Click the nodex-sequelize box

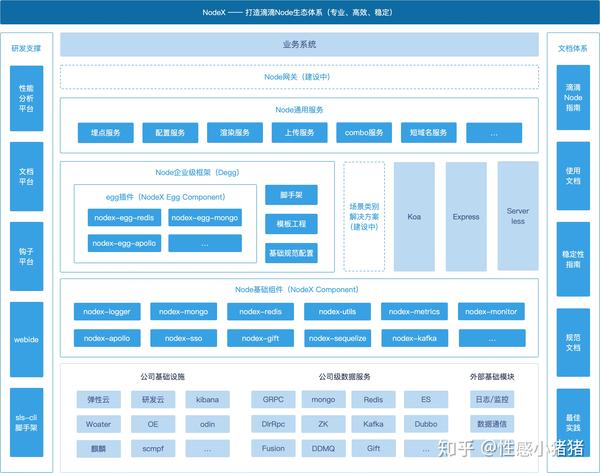338,338
